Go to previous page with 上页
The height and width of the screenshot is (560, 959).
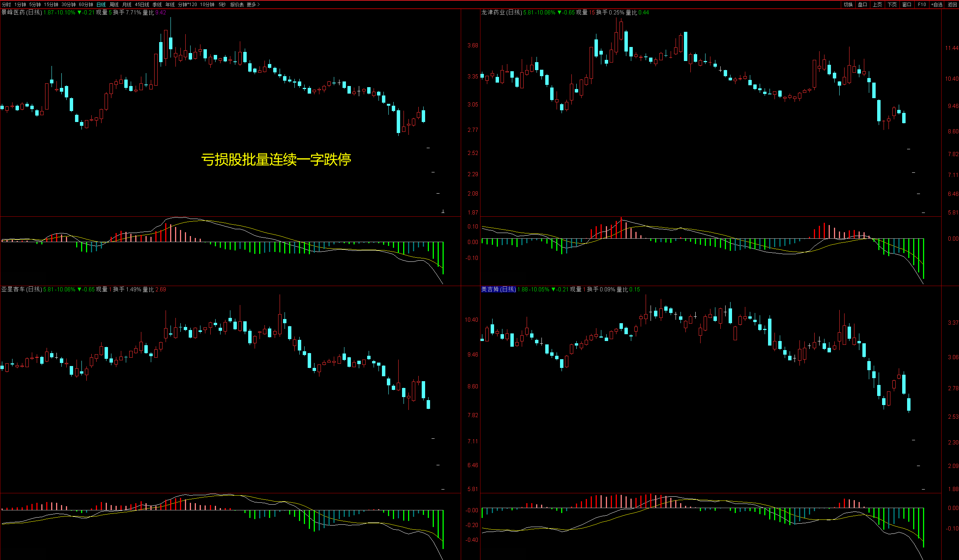click(877, 5)
